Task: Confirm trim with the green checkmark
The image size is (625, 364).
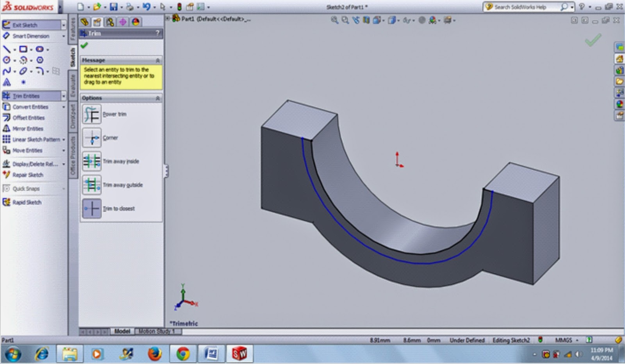Action: click(x=84, y=46)
